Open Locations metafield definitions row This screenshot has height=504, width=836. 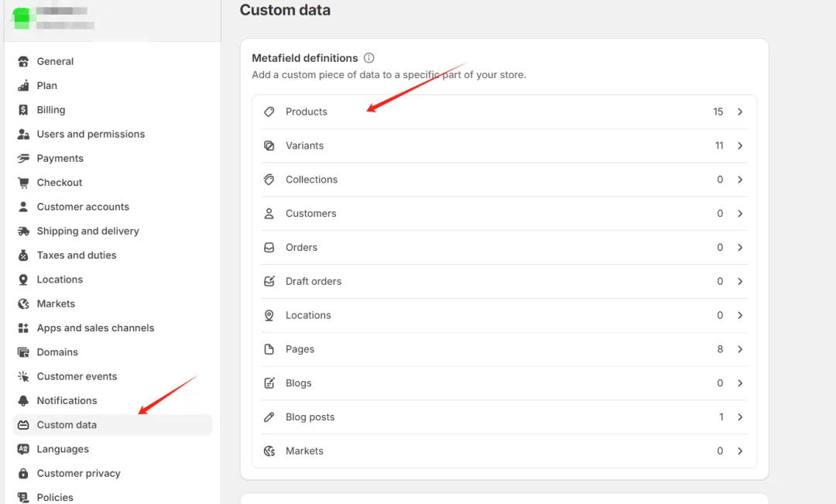tap(308, 315)
